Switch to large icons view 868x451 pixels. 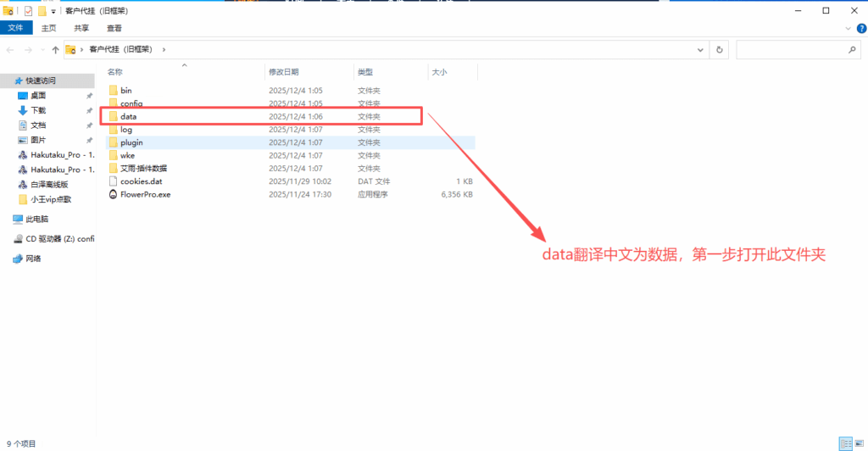tap(858, 443)
